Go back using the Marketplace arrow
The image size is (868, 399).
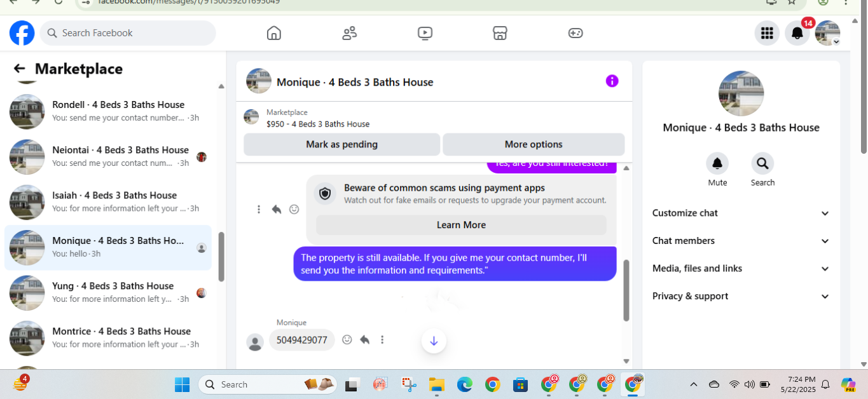(x=19, y=69)
